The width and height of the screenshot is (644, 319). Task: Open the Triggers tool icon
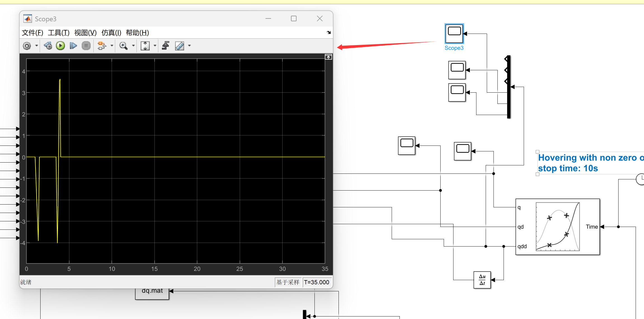point(166,46)
